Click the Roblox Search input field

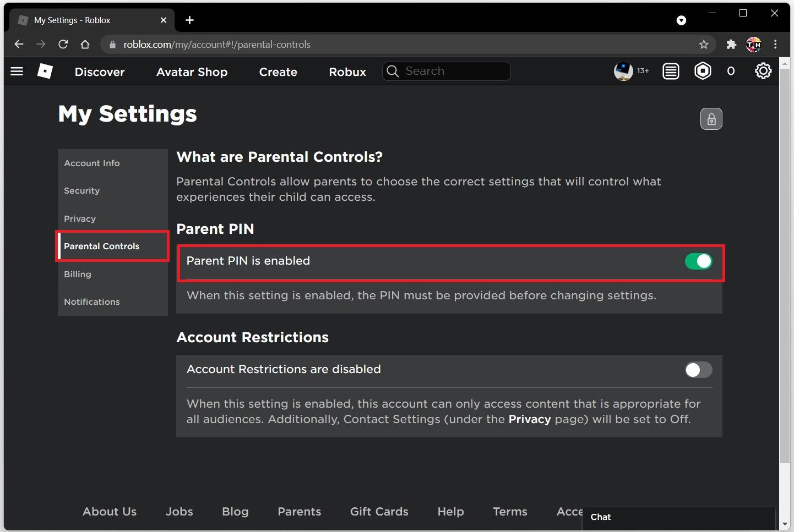pyautogui.click(x=454, y=71)
